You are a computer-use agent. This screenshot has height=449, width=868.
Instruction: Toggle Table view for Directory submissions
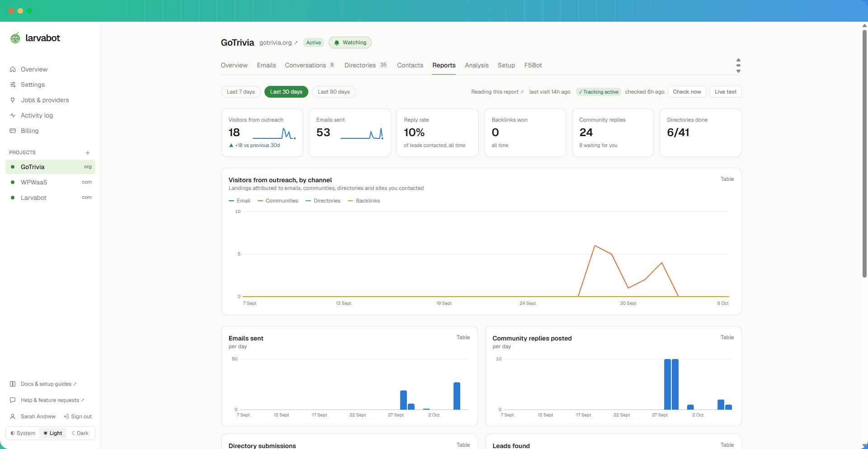(x=463, y=445)
